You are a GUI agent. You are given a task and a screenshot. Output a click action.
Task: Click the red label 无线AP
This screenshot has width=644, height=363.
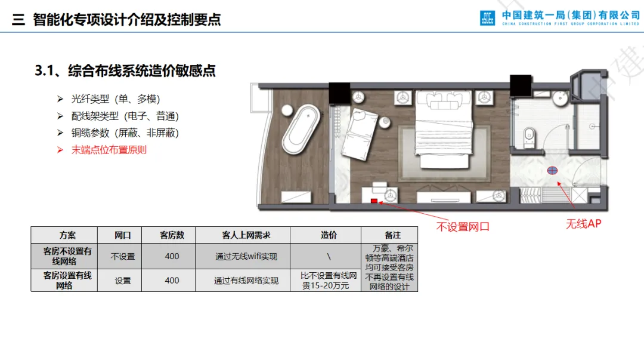tap(583, 224)
